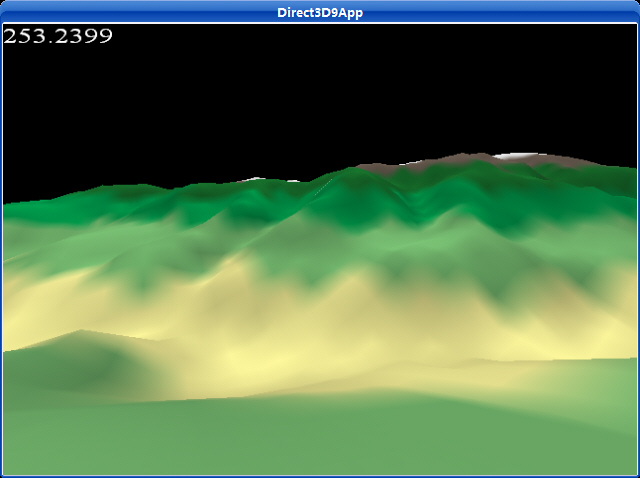Click the 253.2399 counter readout
The height and width of the screenshot is (478, 640).
point(58,36)
